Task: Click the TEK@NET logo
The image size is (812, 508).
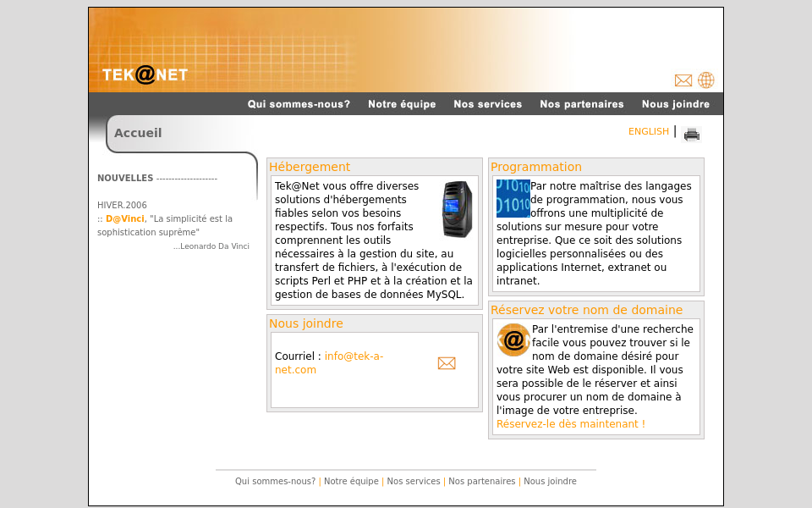Action: [145, 75]
